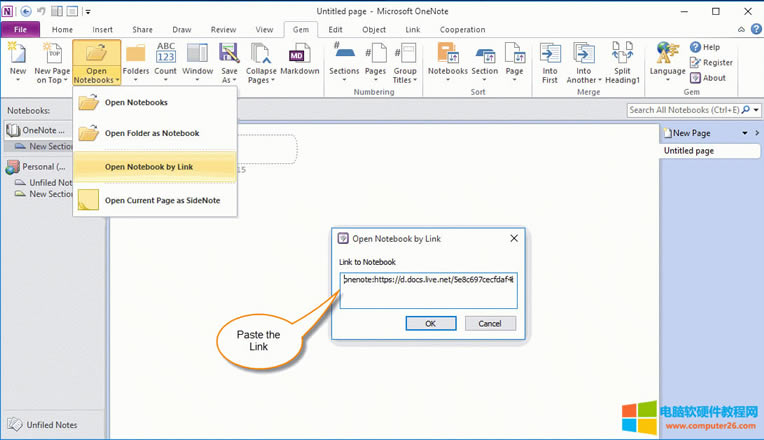This screenshot has height=440, width=764.
Task: Click Merge Into First icon
Action: pos(550,53)
